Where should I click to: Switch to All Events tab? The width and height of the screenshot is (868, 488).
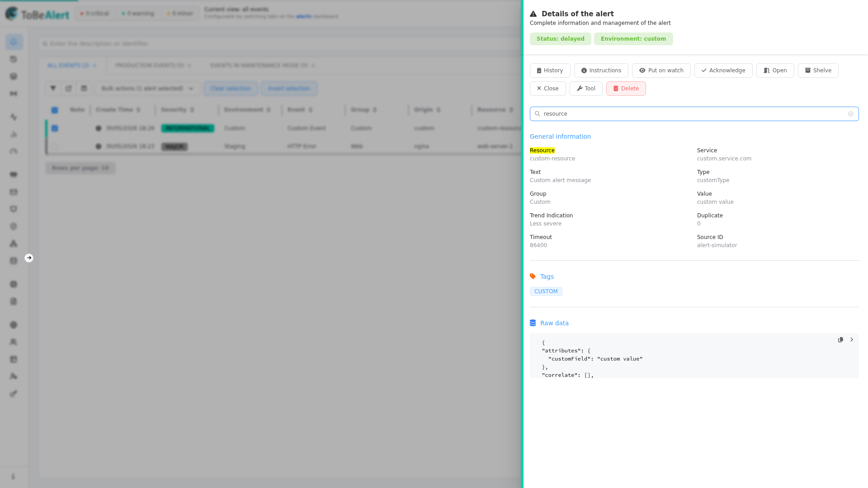(x=68, y=66)
